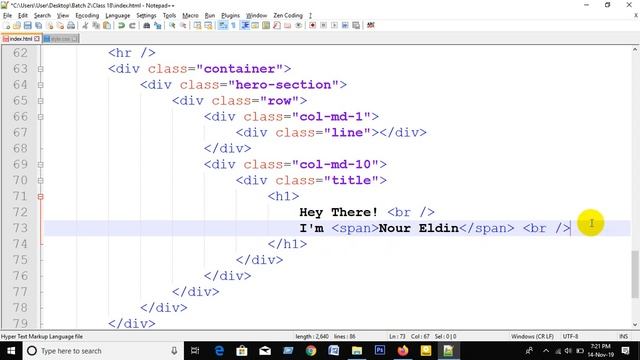Toggle the Indent Guide toolbar button

tap(245, 25)
